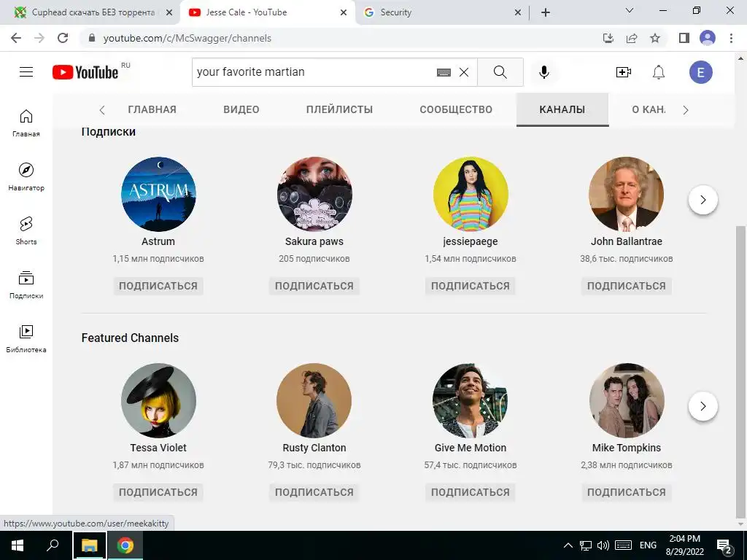The width and height of the screenshot is (747, 560).
Task: Clear the search query with X
Action: pos(463,72)
